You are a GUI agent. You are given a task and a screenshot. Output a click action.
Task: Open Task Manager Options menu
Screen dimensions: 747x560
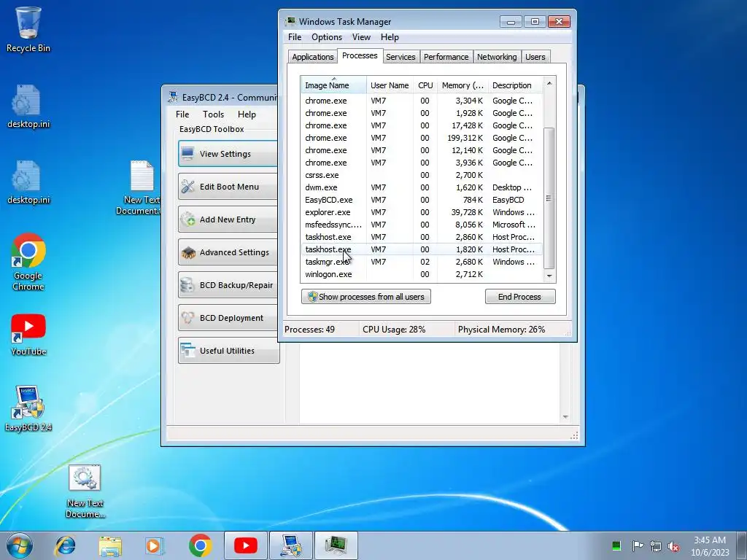point(326,37)
